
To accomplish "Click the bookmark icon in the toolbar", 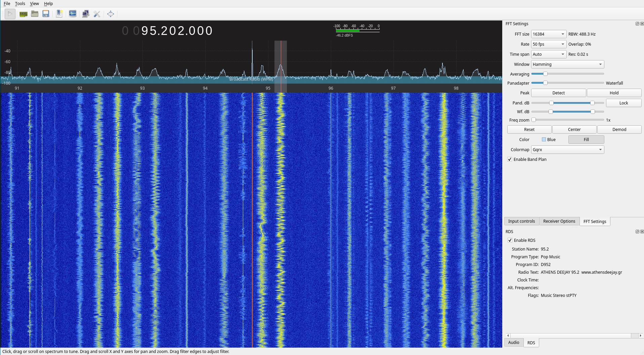I will point(59,14).
